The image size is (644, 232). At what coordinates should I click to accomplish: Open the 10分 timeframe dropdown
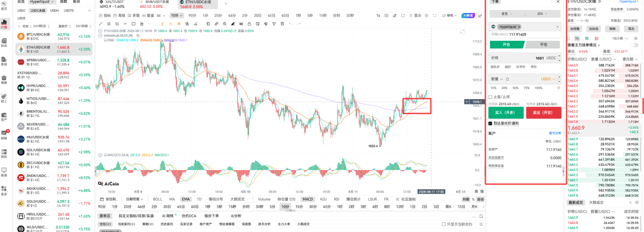click(x=176, y=15)
